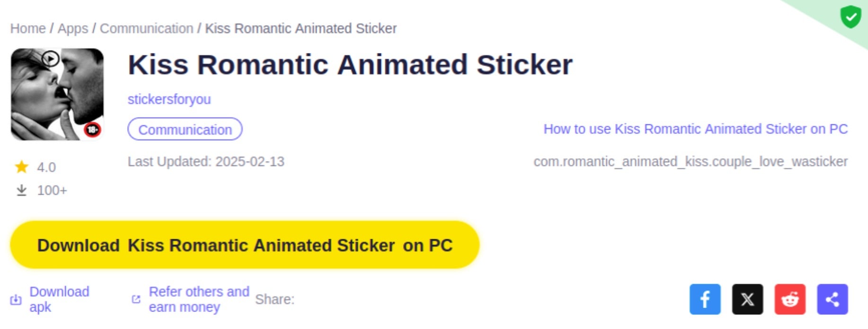Click the download apk box icon
The image size is (868, 329).
16,300
